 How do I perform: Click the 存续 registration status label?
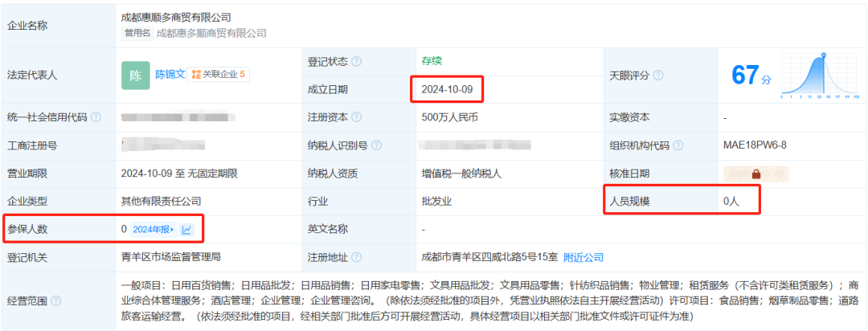tap(431, 61)
